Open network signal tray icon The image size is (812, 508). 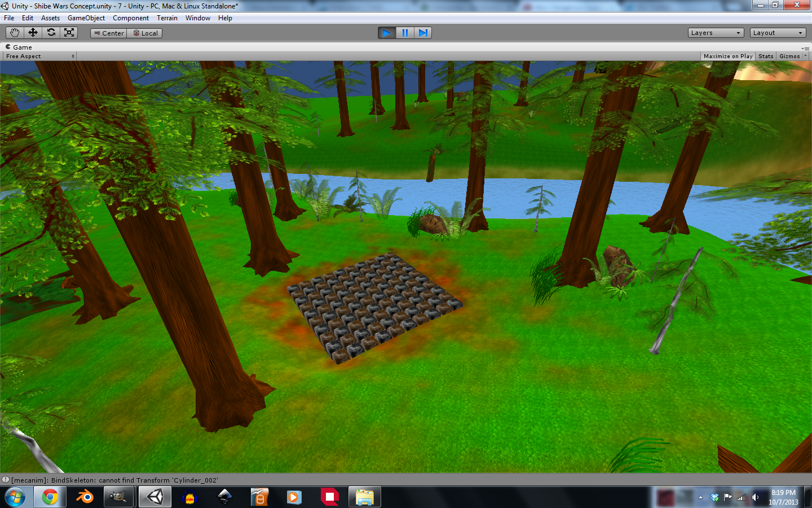click(742, 497)
